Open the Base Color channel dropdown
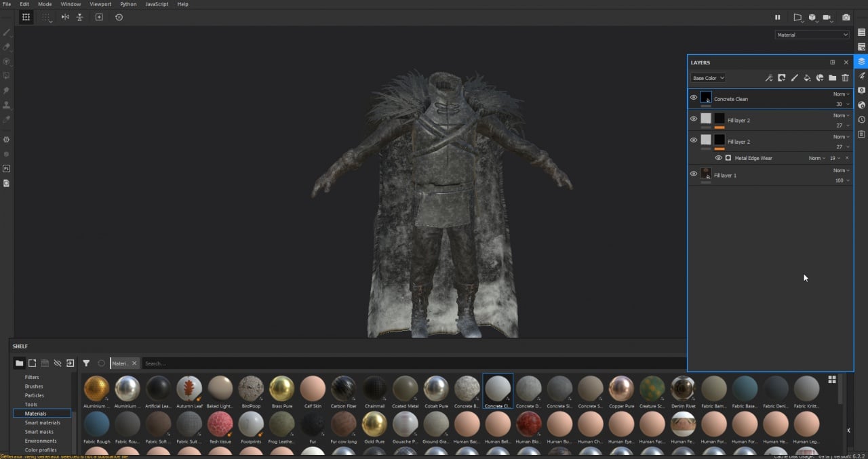This screenshot has height=459, width=868. click(708, 78)
